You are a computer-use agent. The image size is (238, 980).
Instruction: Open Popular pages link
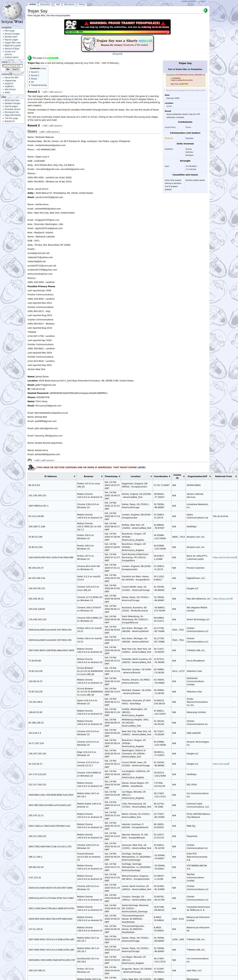click(11, 40)
